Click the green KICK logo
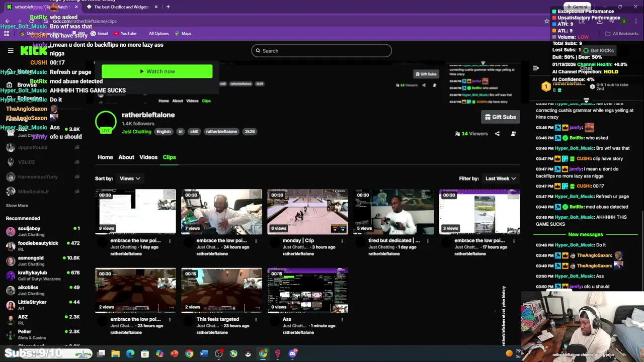This screenshot has width=644, height=362. tap(34, 50)
